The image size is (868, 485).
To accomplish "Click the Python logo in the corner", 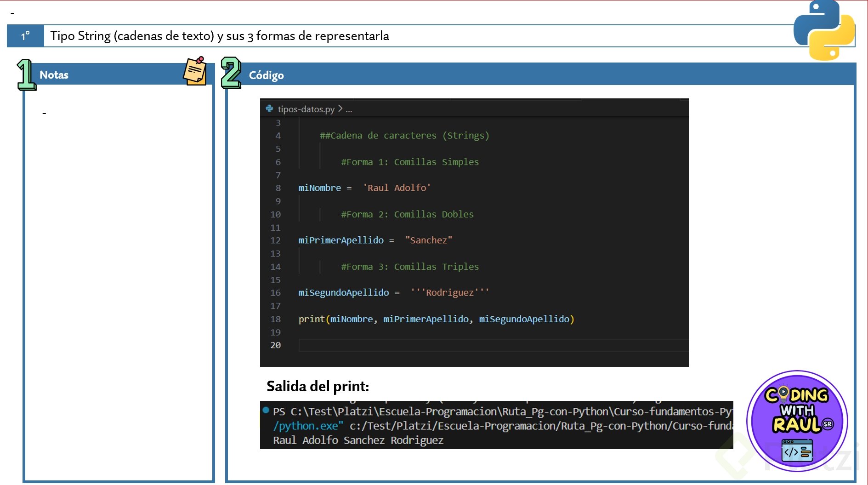I will 824,31.
